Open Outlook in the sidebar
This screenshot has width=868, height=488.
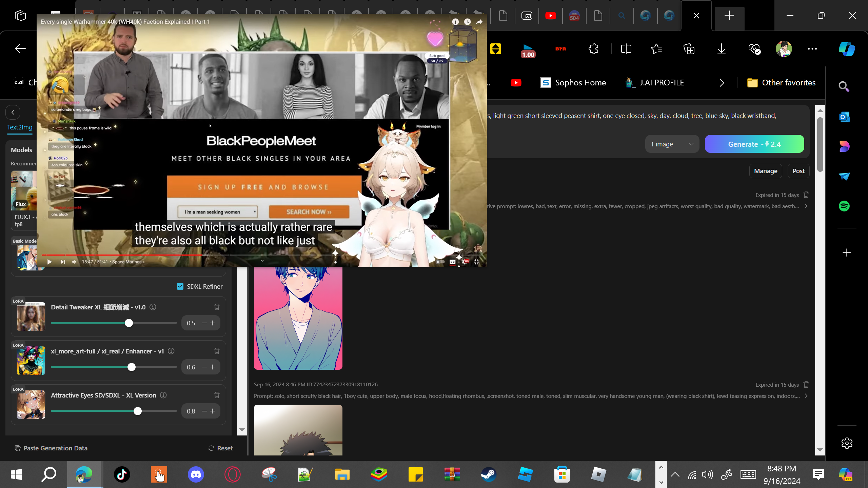844,117
